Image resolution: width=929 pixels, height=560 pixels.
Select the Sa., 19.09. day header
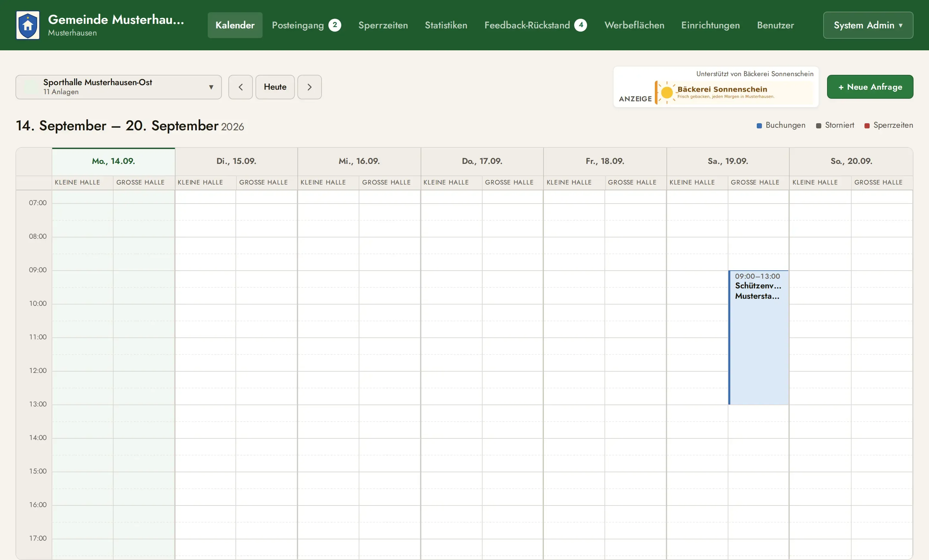(x=728, y=161)
